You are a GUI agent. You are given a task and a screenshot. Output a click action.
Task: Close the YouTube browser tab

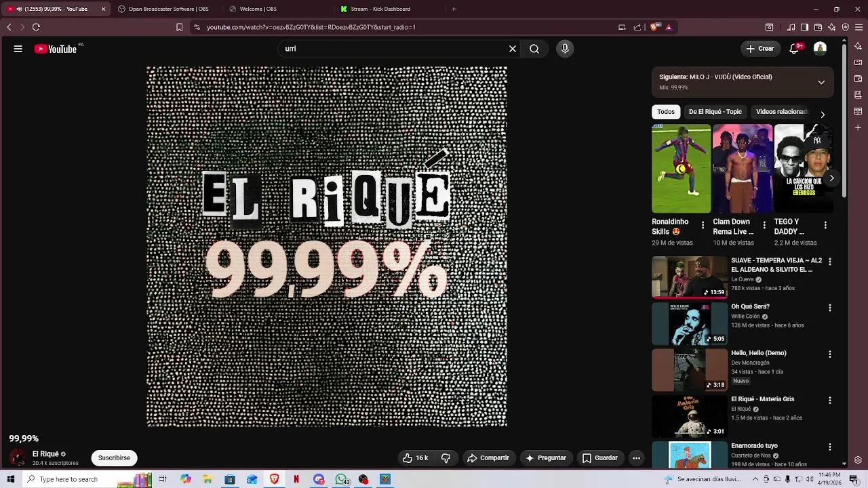point(103,9)
